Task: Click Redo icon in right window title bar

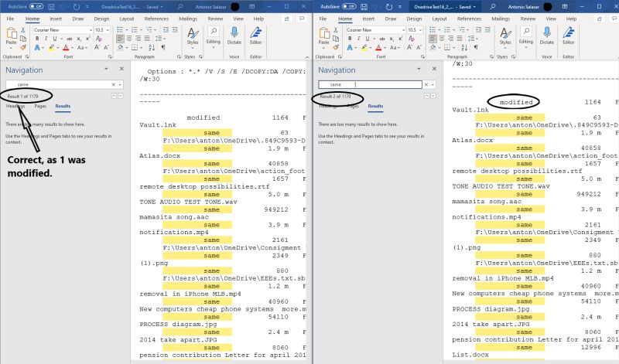Action: pos(389,7)
